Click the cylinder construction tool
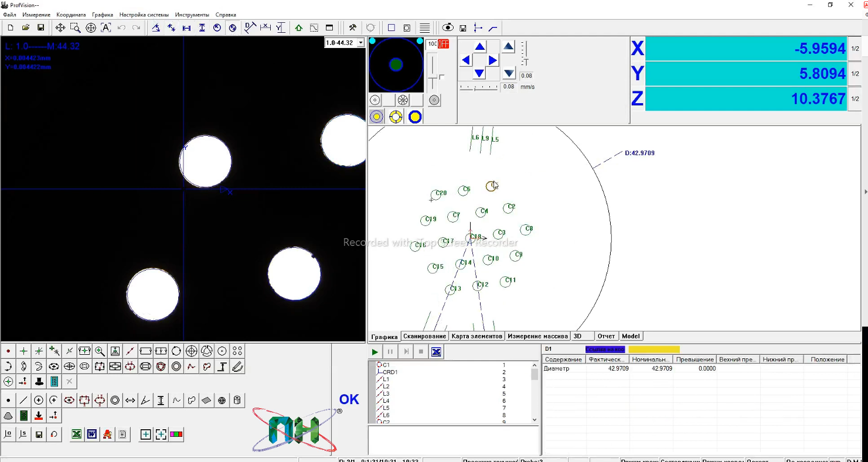The height and width of the screenshot is (462, 868). click(x=237, y=401)
